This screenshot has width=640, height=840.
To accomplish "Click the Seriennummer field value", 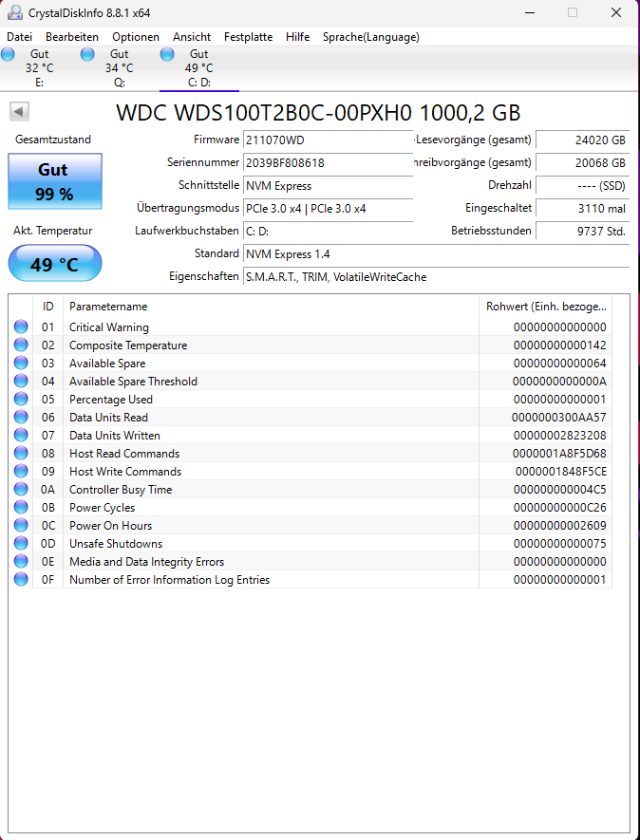I will [x=328, y=163].
